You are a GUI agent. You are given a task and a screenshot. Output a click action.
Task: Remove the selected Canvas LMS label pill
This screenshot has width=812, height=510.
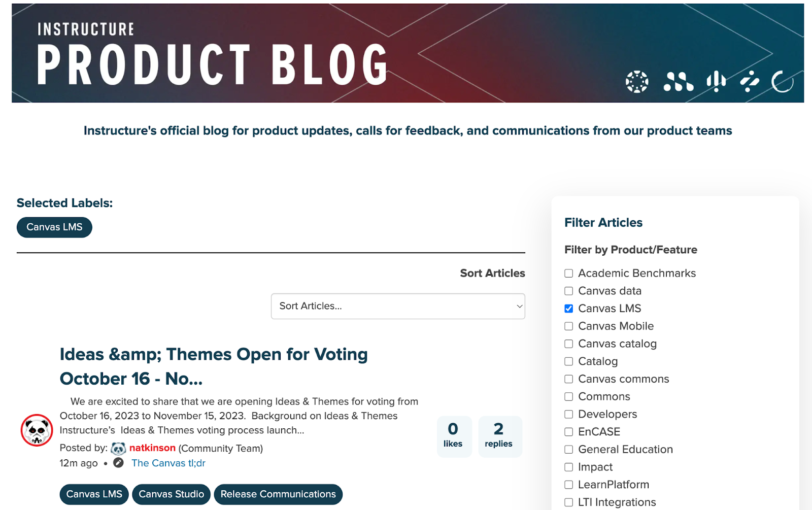pyautogui.click(x=54, y=227)
